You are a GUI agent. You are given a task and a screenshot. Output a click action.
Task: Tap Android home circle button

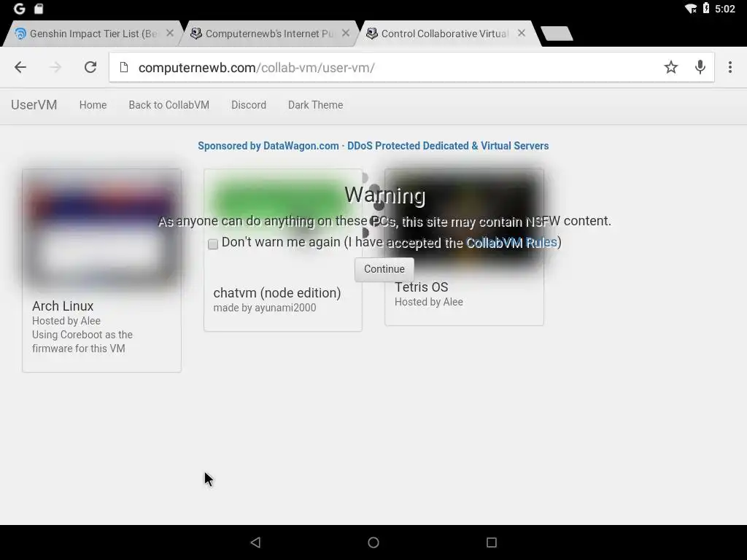pos(373,542)
